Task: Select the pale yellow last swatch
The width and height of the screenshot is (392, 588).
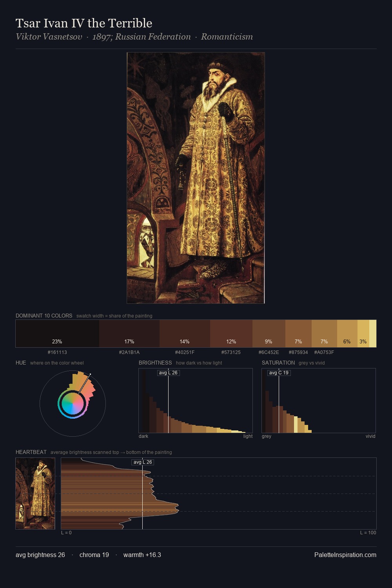Action: point(373,334)
